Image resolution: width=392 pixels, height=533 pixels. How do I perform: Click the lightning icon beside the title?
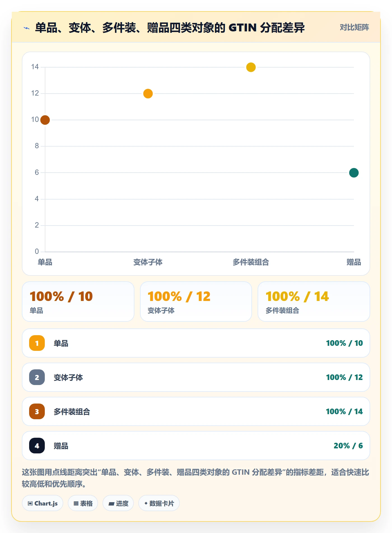(x=27, y=28)
